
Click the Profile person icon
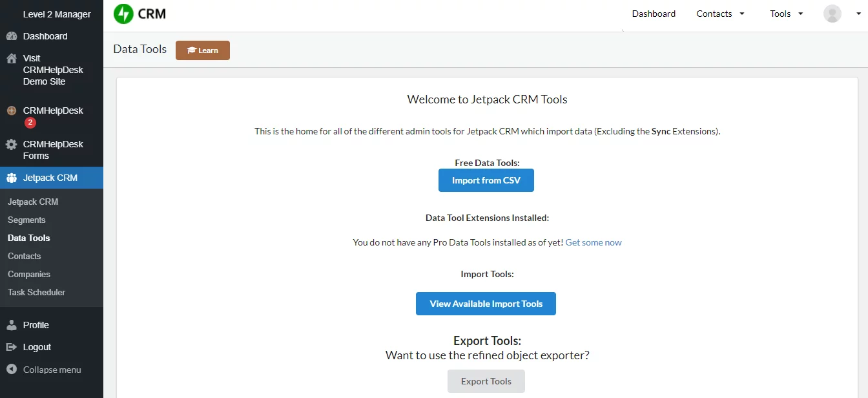12,325
